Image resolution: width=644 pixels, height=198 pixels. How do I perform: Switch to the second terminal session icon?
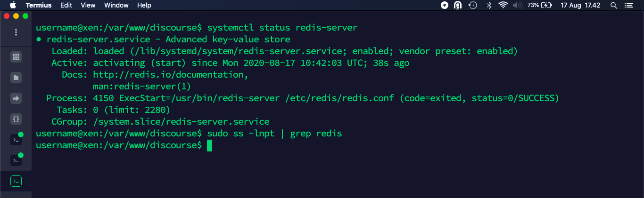[x=16, y=160]
